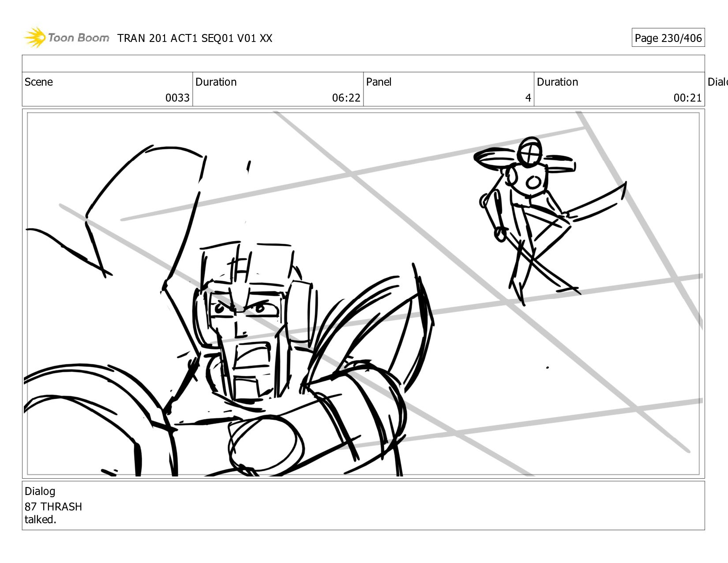
Task: Click the panel duration value '00:21'
Action: (x=687, y=98)
